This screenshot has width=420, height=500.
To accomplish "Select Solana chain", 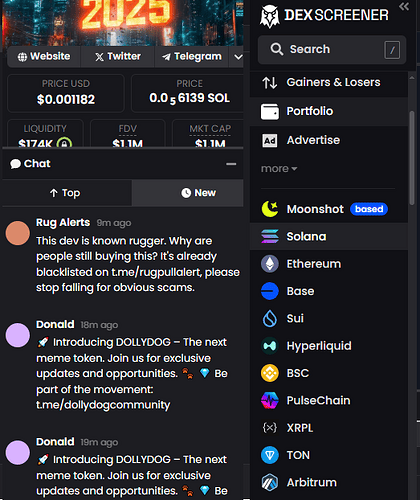I will pos(329,236).
